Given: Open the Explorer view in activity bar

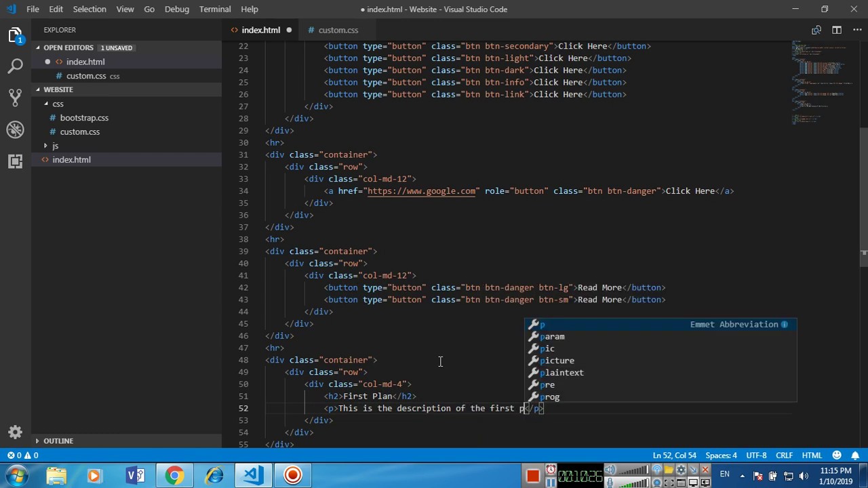Looking at the screenshot, I should click(x=15, y=35).
